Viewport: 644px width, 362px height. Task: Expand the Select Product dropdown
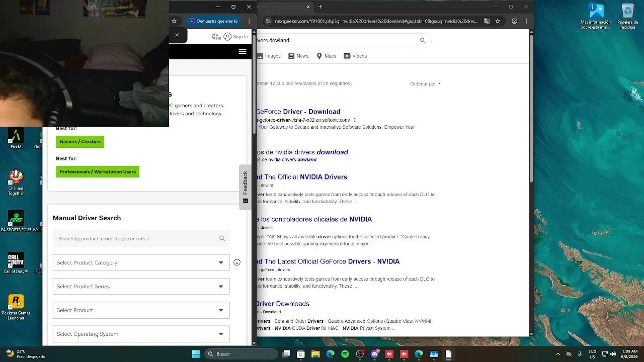pyautogui.click(x=141, y=310)
